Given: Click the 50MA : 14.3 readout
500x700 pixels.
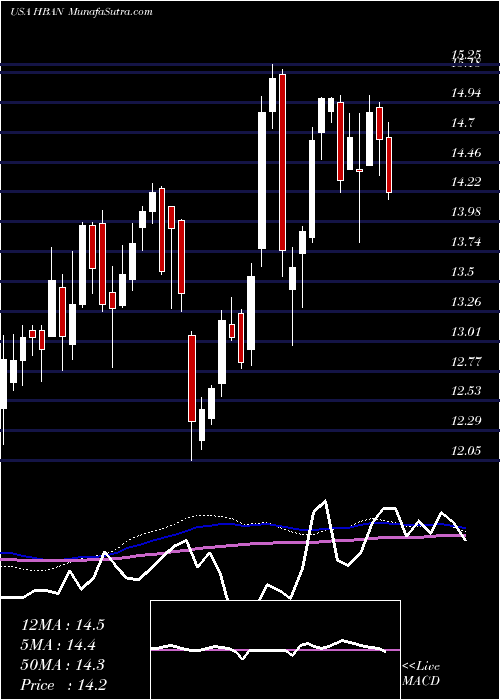Looking at the screenshot, I should click(62, 665).
